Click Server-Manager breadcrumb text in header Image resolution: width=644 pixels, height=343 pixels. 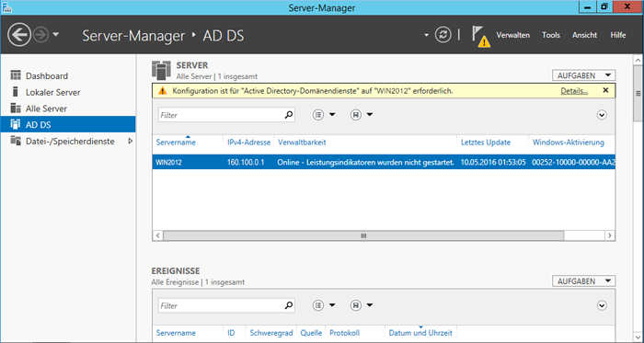pyautogui.click(x=133, y=36)
